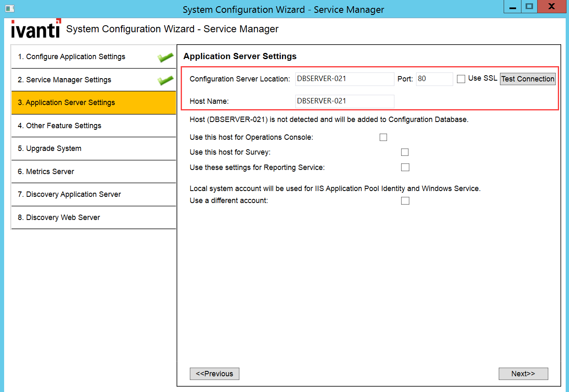The width and height of the screenshot is (569, 392).
Task: Click Next to proceed
Action: tap(523, 374)
